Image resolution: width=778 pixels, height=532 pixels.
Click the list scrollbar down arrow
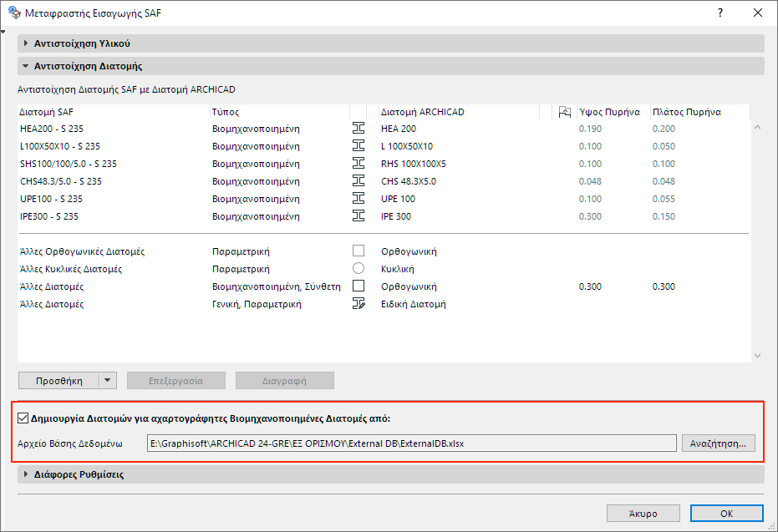(757, 355)
